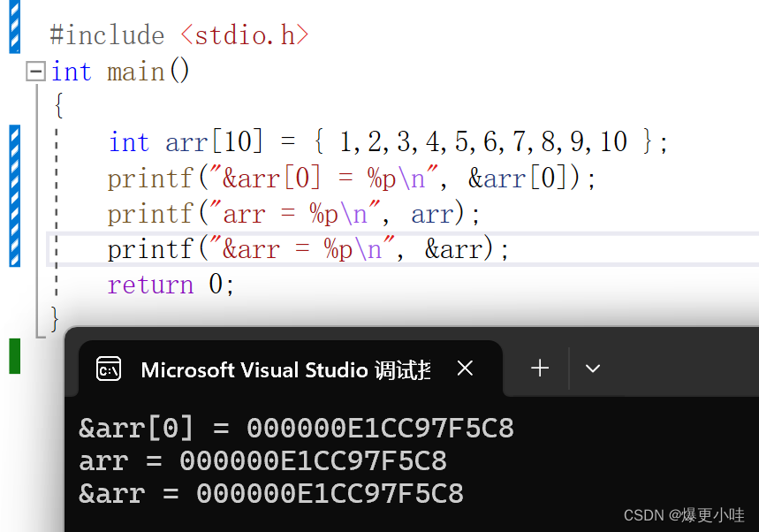The width and height of the screenshot is (759, 532).
Task: Select the Microsoft Visual Studio console tab
Action: [x=291, y=369]
